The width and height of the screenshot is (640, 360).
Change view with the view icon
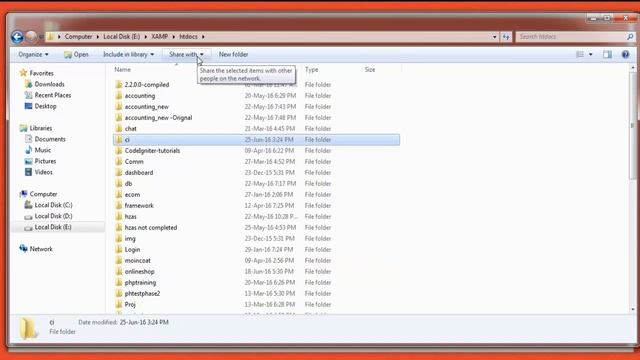pos(580,54)
